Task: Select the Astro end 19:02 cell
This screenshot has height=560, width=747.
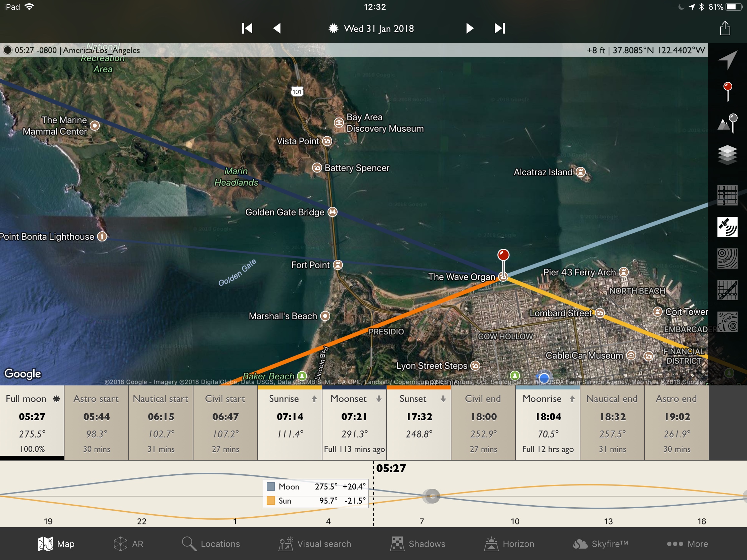Action: tap(677, 423)
